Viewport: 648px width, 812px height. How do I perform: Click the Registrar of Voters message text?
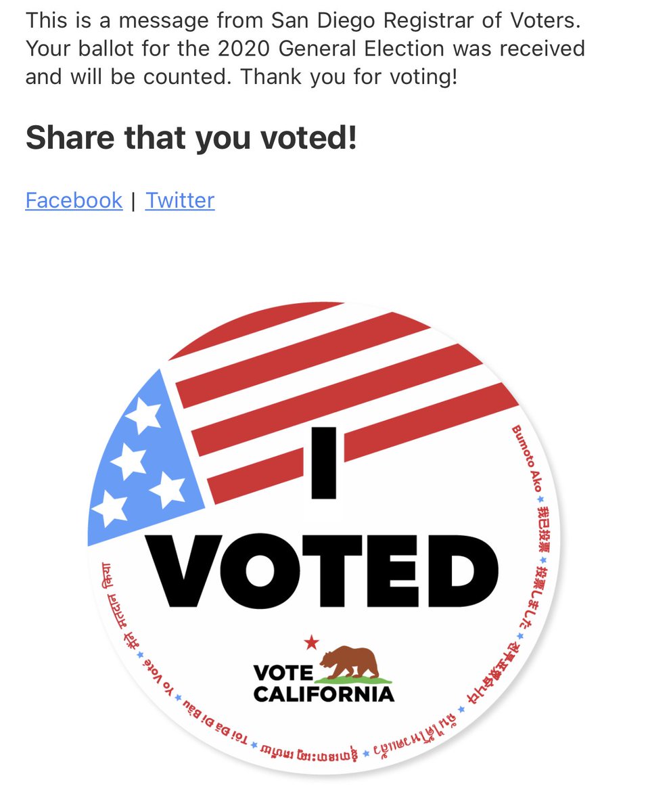304,48
